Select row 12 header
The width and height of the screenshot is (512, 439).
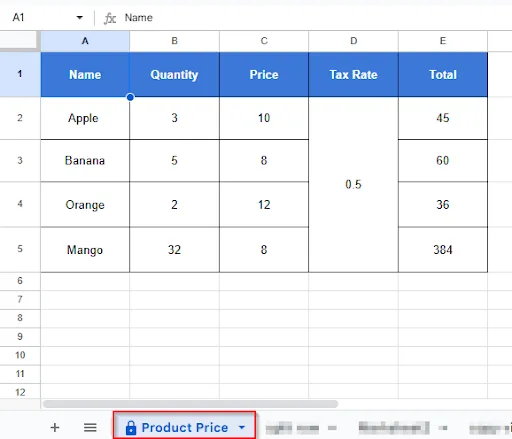(20, 392)
